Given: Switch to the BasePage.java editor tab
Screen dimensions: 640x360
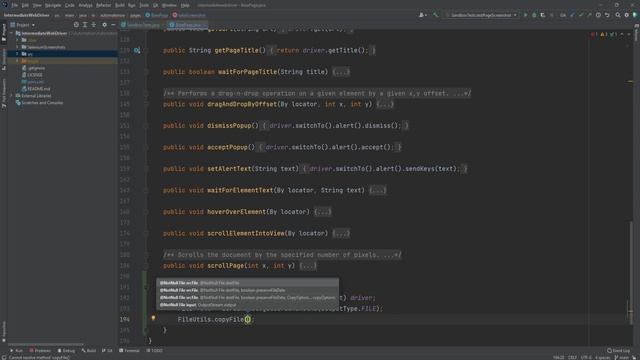Looking at the screenshot, I should pos(188,25).
